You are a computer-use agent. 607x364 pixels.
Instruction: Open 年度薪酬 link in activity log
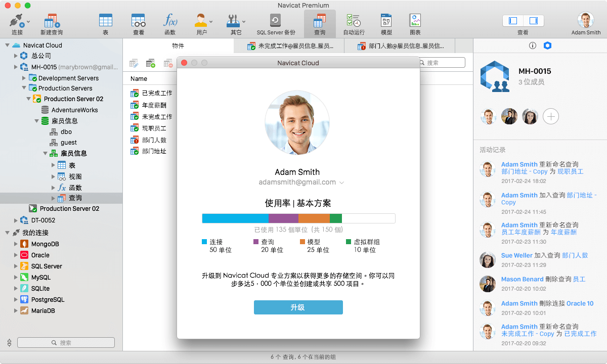click(563, 233)
